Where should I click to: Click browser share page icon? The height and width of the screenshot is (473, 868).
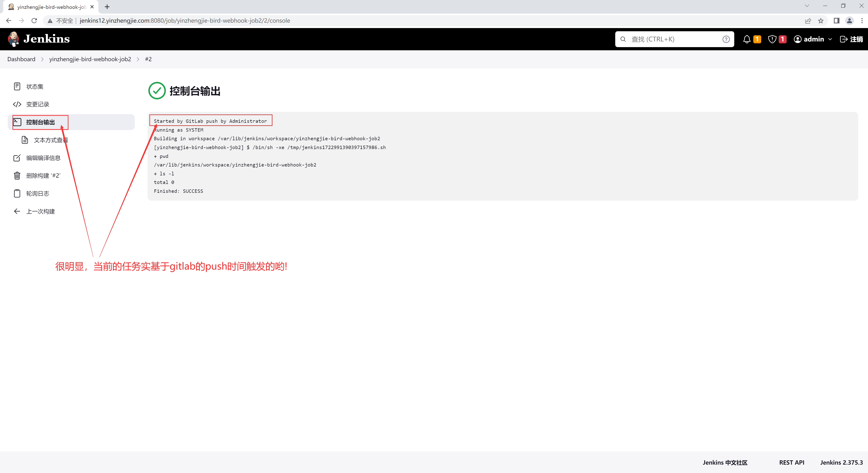pos(808,21)
